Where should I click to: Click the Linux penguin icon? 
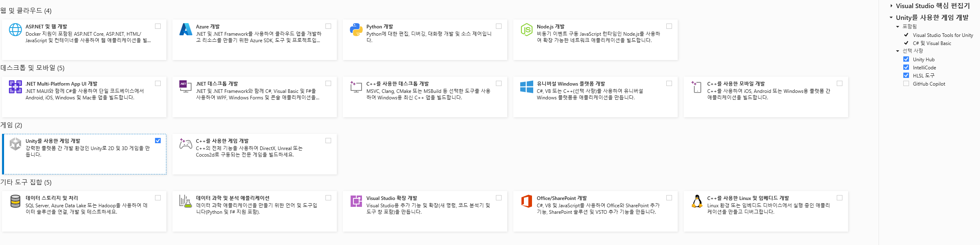tap(697, 201)
